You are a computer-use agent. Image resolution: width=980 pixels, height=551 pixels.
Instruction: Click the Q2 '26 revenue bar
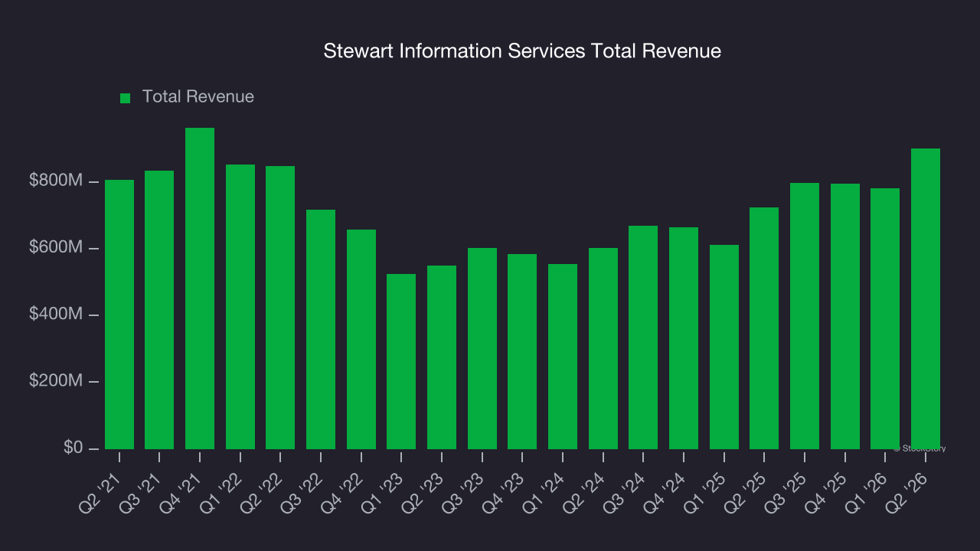926,298
